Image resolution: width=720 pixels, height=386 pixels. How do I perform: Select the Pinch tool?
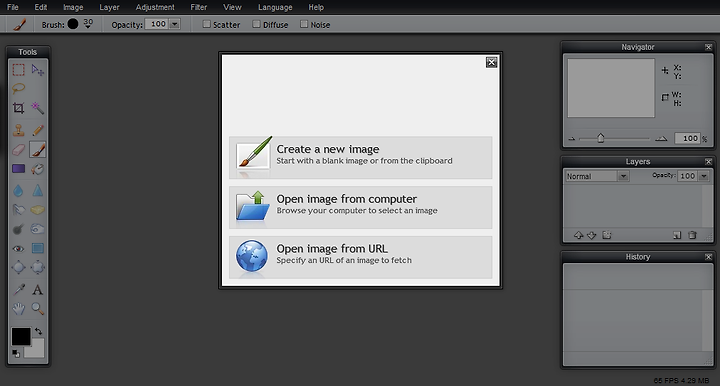pos(38,267)
